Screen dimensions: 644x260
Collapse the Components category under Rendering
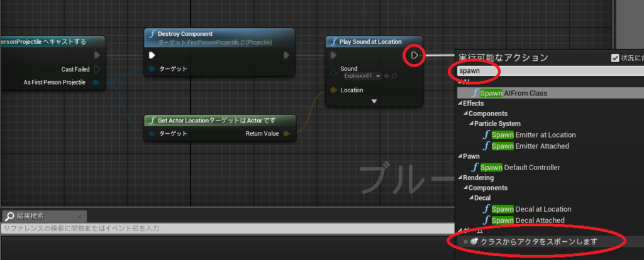pos(466,188)
